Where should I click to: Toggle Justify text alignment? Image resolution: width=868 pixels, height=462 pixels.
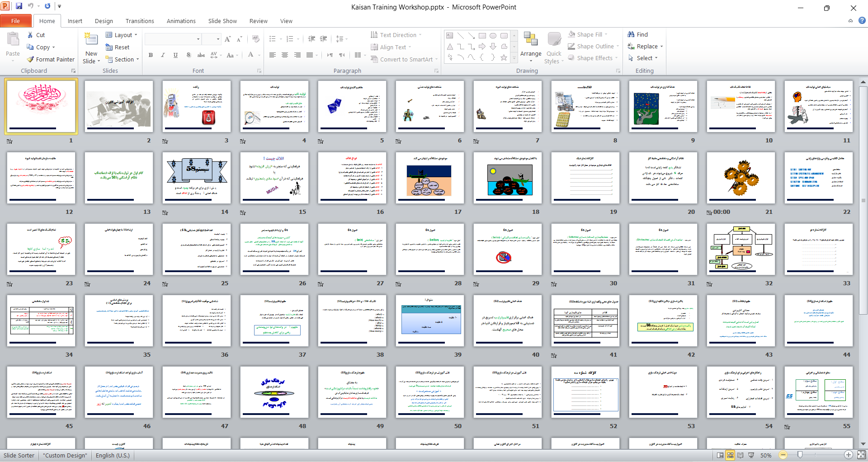[310, 55]
